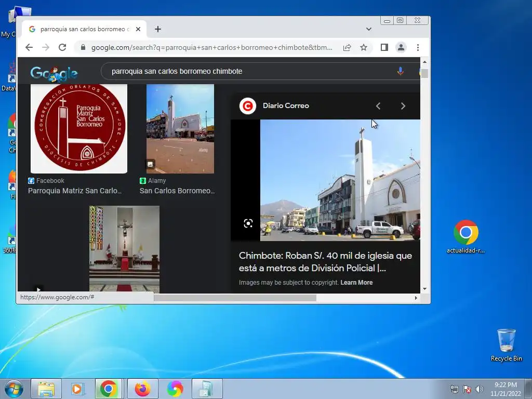Open the Chimbote: Roban S/. 40 mil headline
Viewport: 532px width, 399px height.
click(325, 262)
